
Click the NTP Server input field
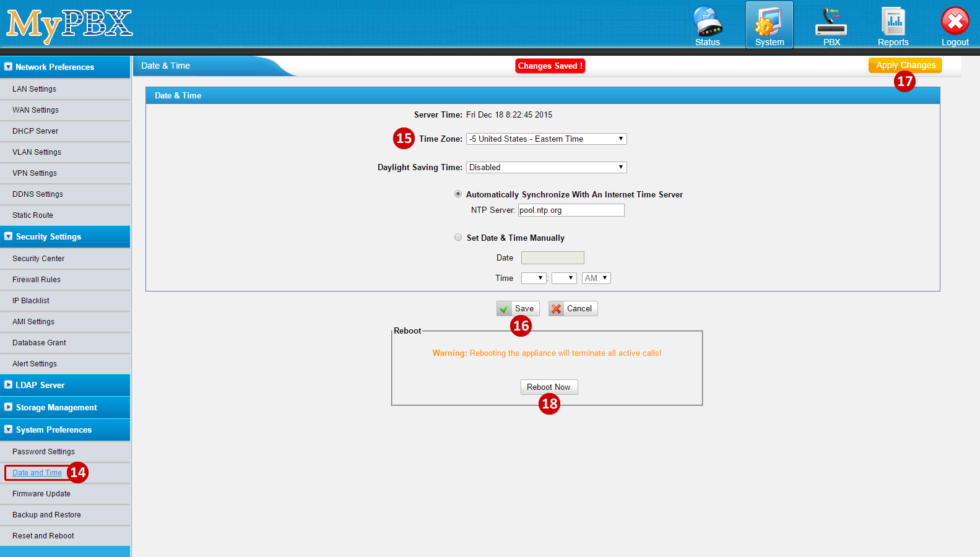pos(571,210)
